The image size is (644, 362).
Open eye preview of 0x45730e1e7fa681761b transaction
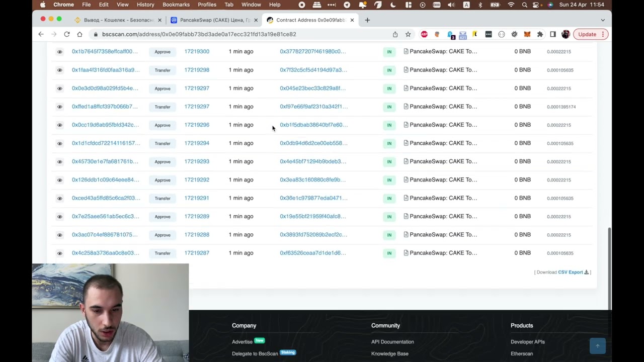(x=60, y=161)
